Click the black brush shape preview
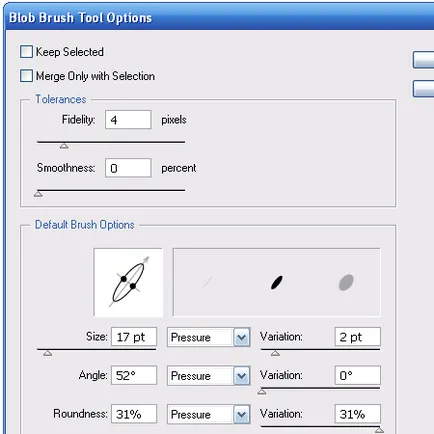 (x=277, y=282)
